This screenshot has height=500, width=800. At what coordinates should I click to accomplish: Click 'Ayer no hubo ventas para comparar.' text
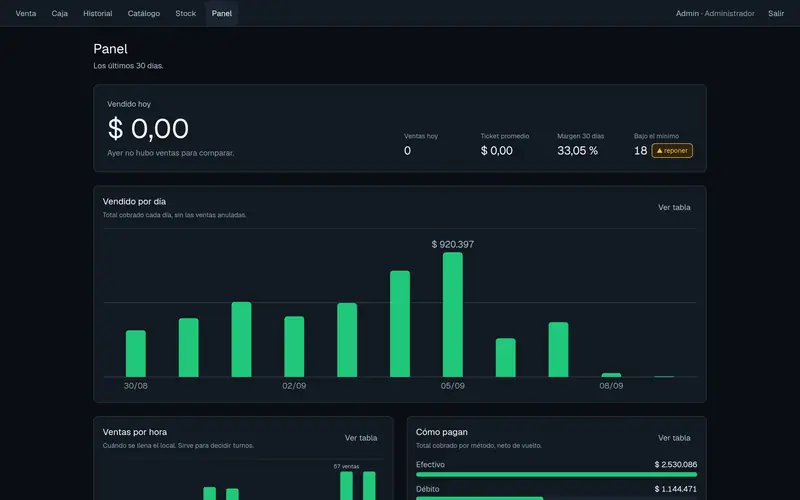pos(170,153)
